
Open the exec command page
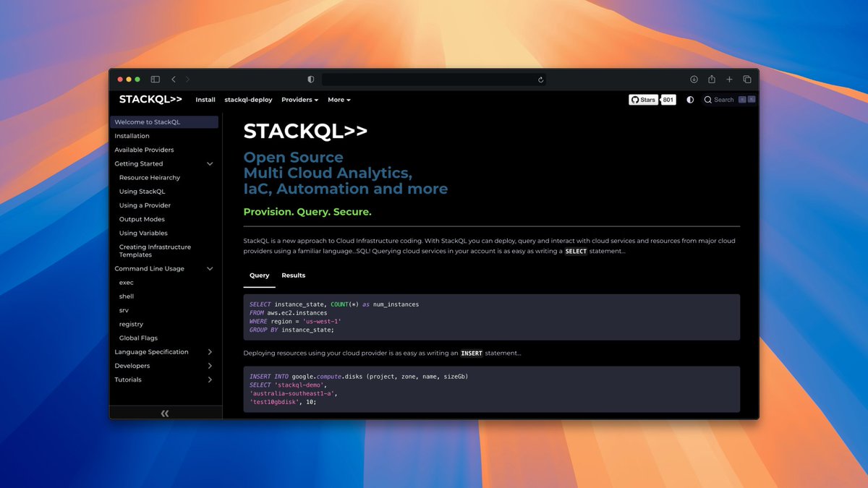pyautogui.click(x=127, y=283)
